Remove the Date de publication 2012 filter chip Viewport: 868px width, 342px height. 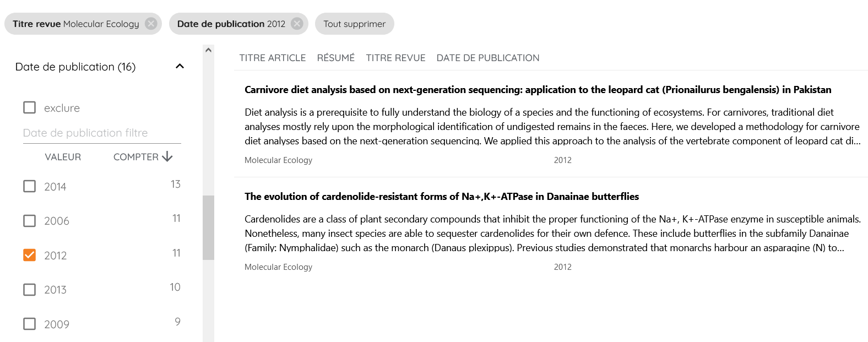(297, 24)
